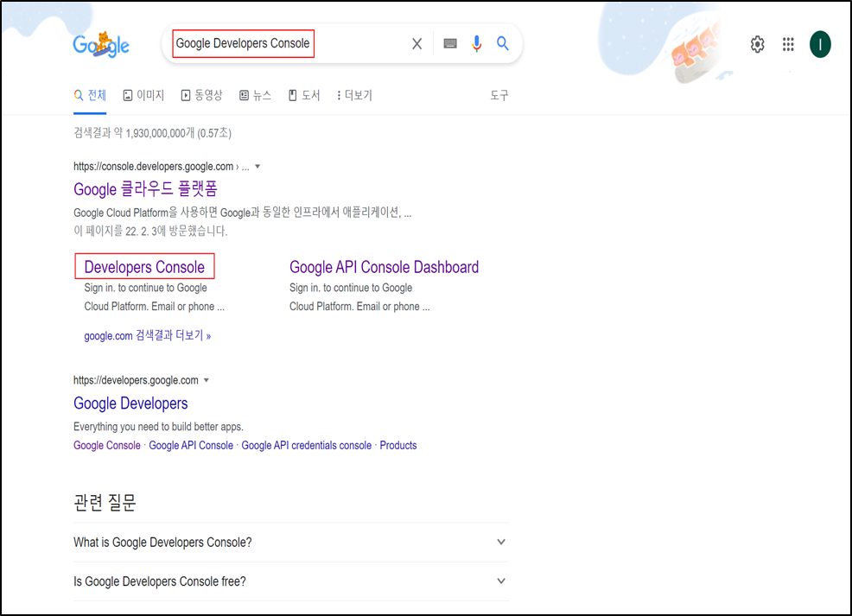Image resolution: width=852 pixels, height=616 pixels.
Task: Click the https://console.developers.google.com URL text
Action: pyautogui.click(x=153, y=166)
